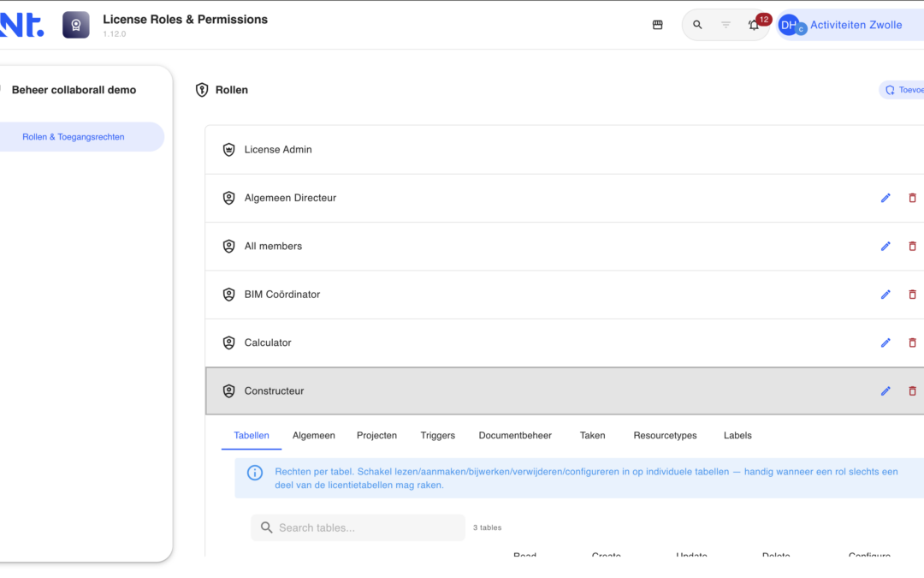Image resolution: width=924 pixels, height=578 pixels.
Task: Open the Projecten tab
Action: click(376, 435)
